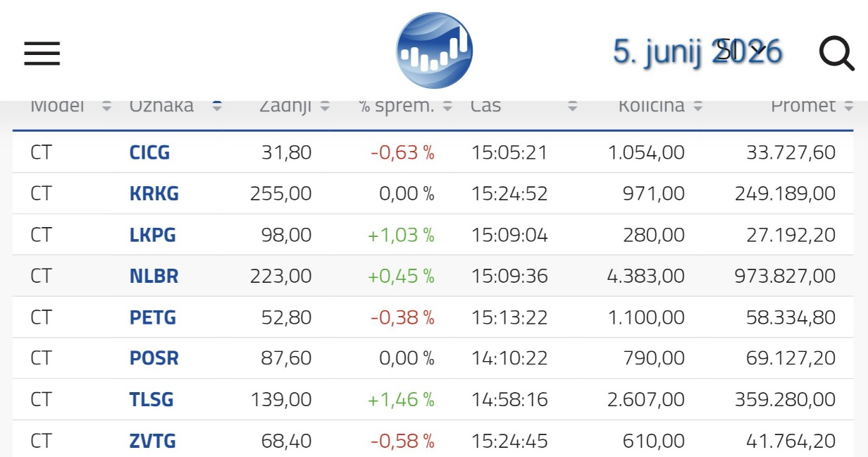Select the NLBR ticker link
Image resolution: width=868 pixels, height=457 pixels.
tap(154, 276)
